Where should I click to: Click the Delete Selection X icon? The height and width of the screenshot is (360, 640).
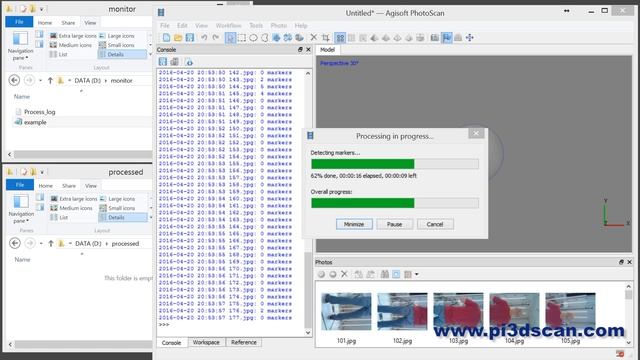313,38
